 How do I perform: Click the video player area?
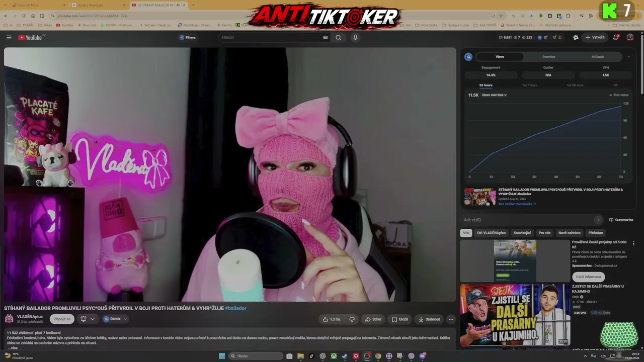[x=230, y=174]
